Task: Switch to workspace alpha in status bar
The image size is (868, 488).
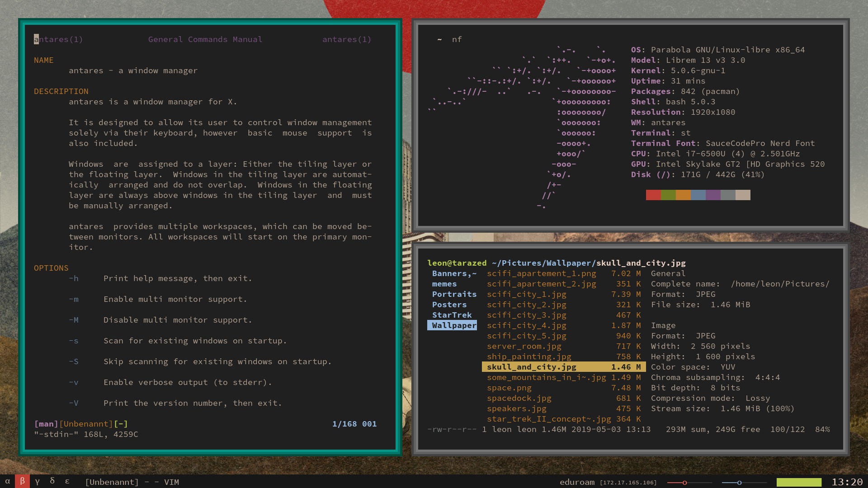Action: [x=7, y=481]
